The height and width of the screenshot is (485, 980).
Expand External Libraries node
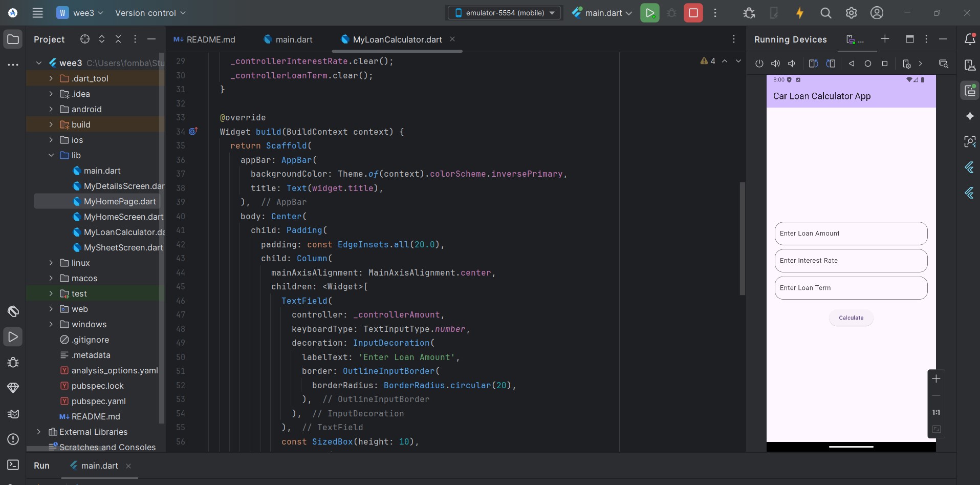pos(38,432)
